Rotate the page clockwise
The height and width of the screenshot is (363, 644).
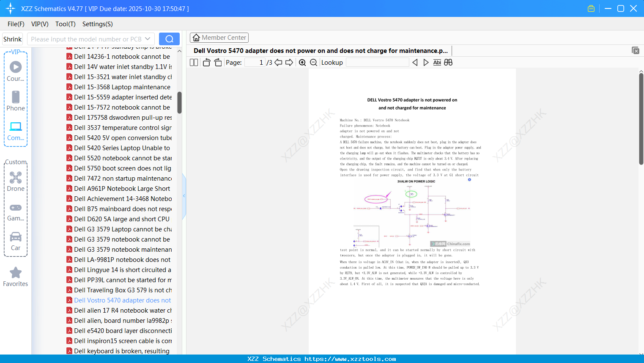(218, 63)
